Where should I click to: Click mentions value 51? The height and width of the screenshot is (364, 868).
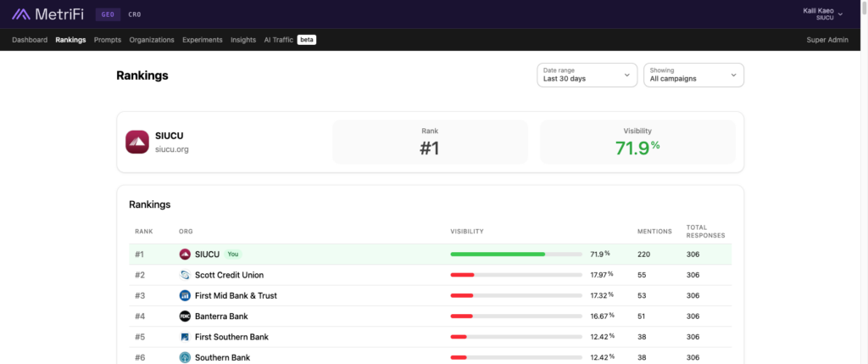tap(642, 316)
